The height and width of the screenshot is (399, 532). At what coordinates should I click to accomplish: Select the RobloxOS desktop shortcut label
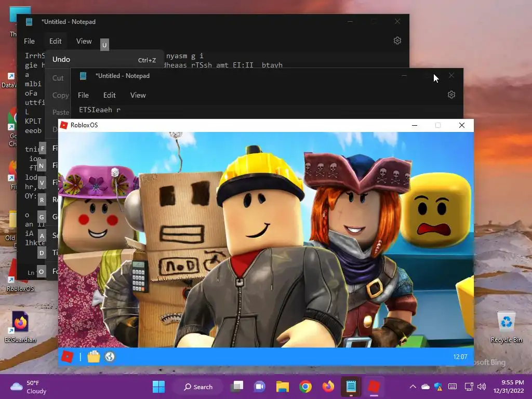[x=20, y=289]
